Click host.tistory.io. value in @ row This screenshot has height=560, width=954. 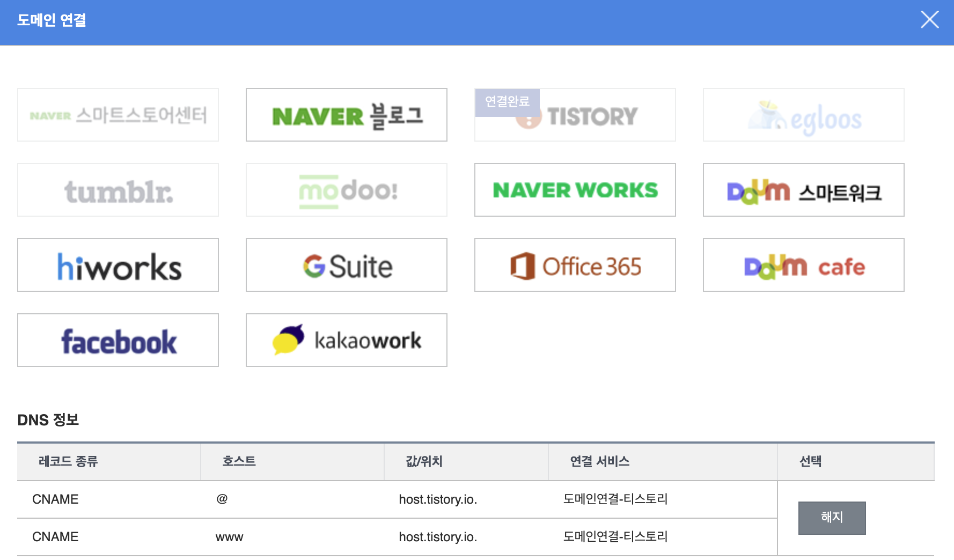click(438, 499)
